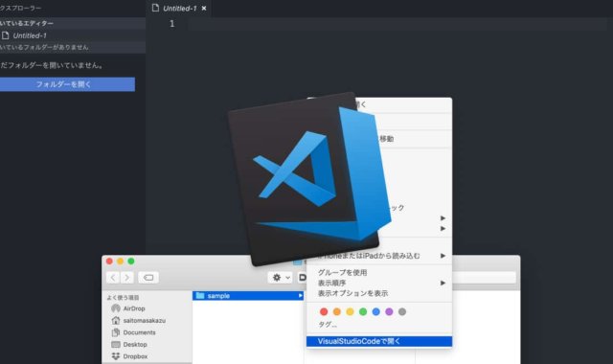Click the Dropbox icon in Finder sidebar
The height and width of the screenshot is (364, 613).
click(x=116, y=356)
